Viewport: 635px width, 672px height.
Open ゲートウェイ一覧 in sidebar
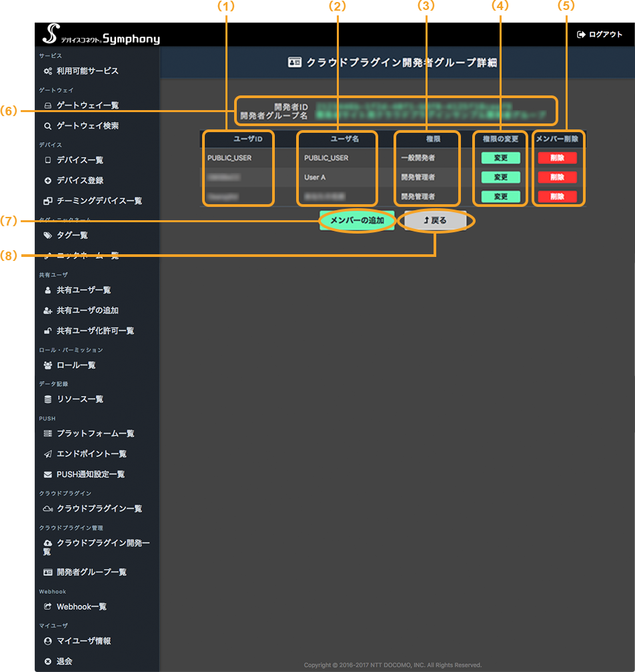pyautogui.click(x=87, y=105)
